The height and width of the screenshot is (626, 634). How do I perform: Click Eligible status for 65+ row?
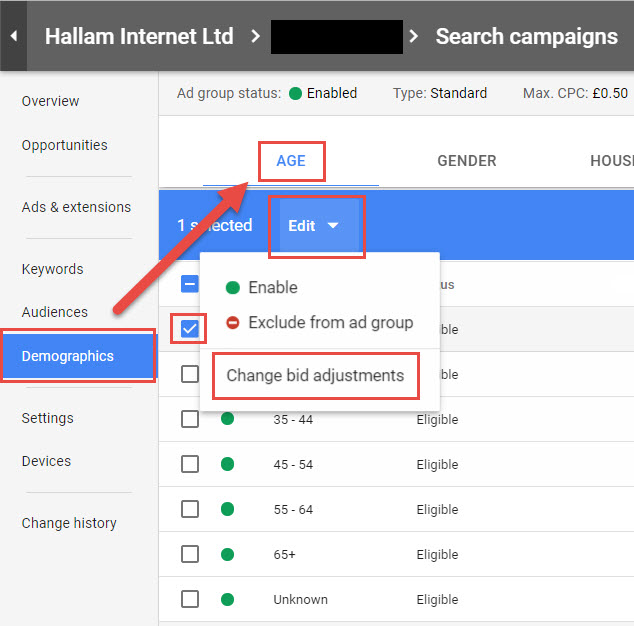pyautogui.click(x=437, y=554)
